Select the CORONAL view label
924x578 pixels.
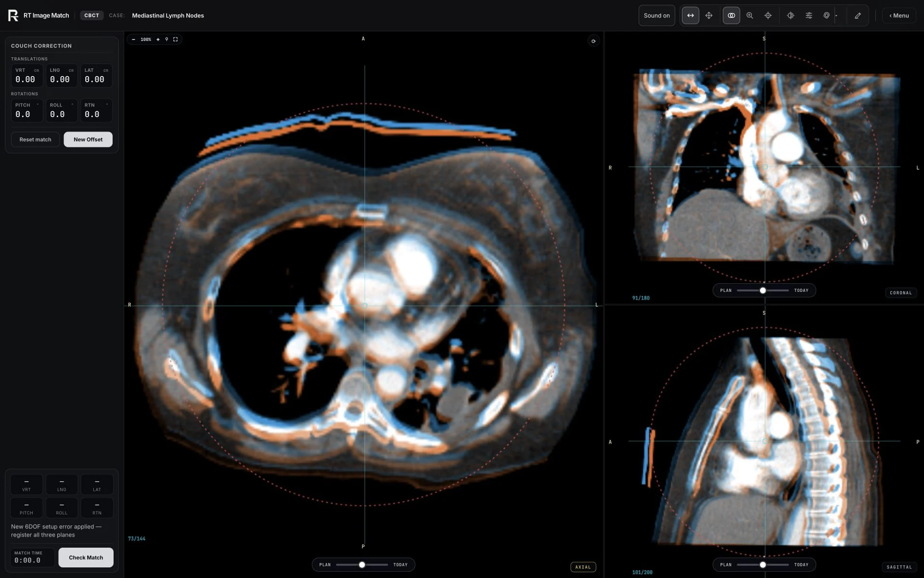pyautogui.click(x=901, y=293)
